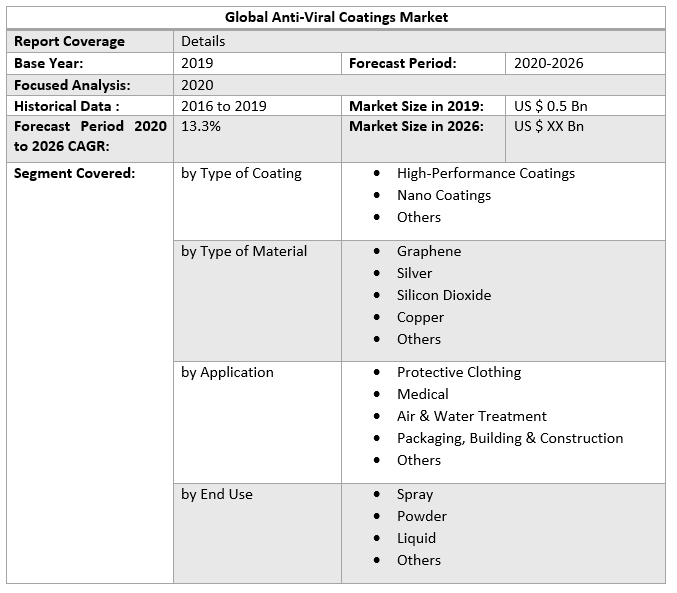
Task: Select the Silicon Dioxide bullet item
Action: (444, 295)
